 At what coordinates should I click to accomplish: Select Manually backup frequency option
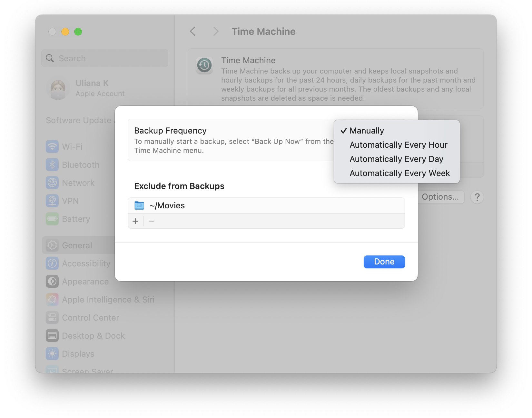point(397,131)
